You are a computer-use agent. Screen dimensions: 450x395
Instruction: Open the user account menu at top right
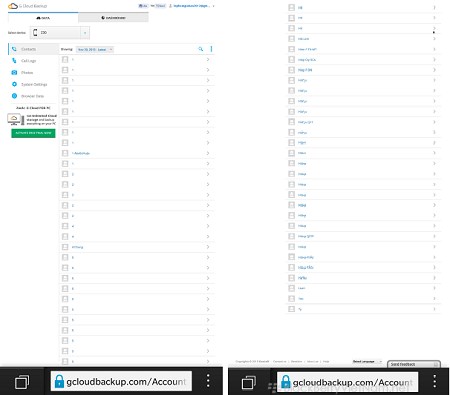point(191,6)
